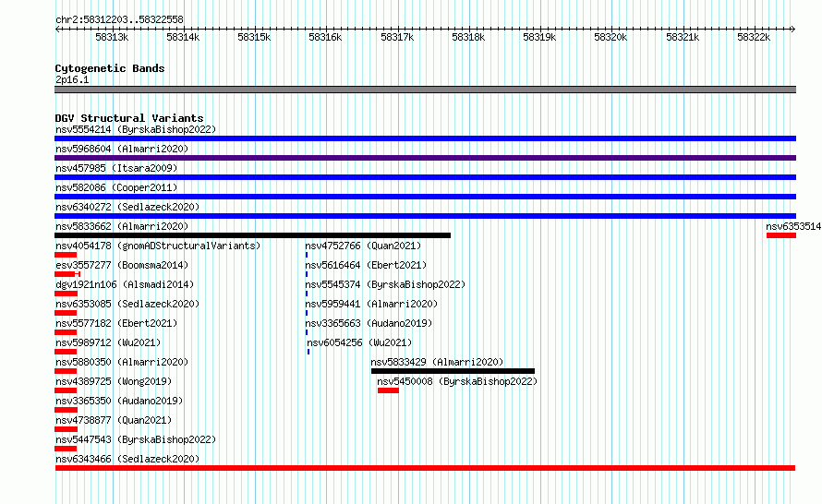Open nsv5450008 (ByrskaBishop2022) variant
This screenshot has width=822, height=504.
tap(457, 381)
